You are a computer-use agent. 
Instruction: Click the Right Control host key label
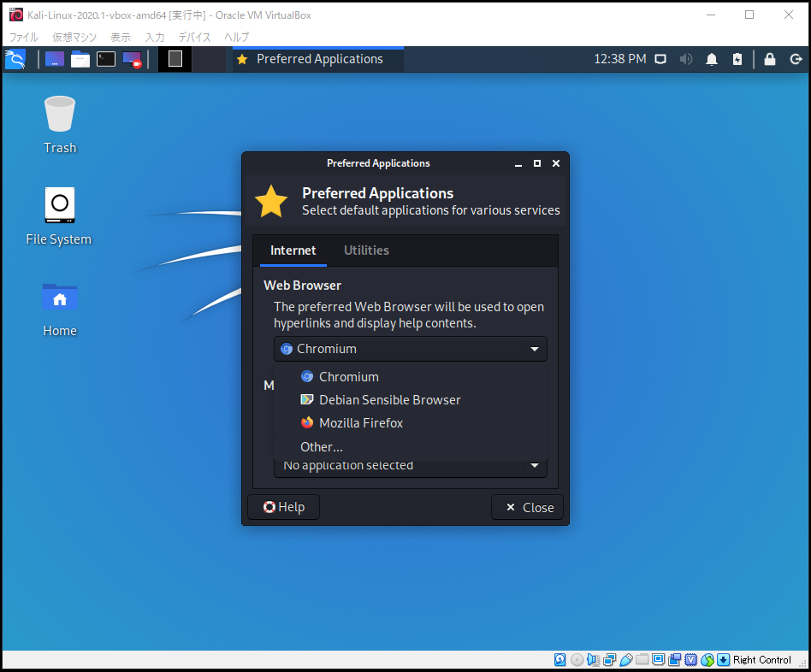762,660
